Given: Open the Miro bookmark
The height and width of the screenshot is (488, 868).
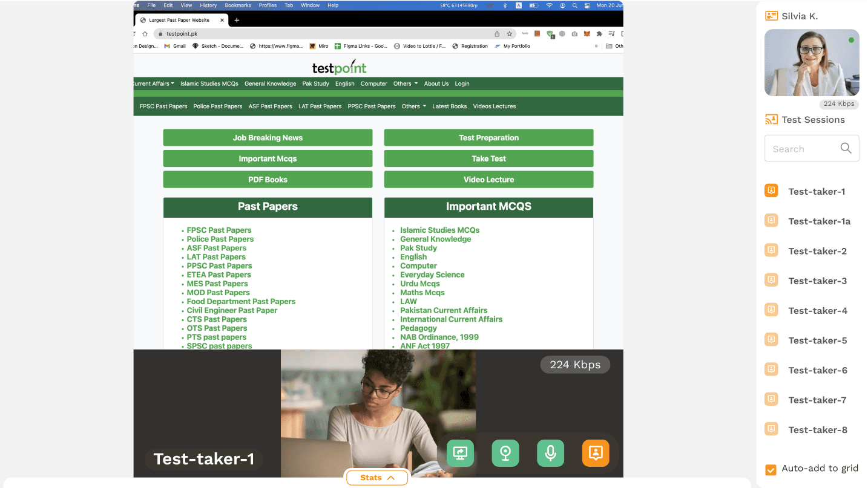Looking at the screenshot, I should click(318, 46).
